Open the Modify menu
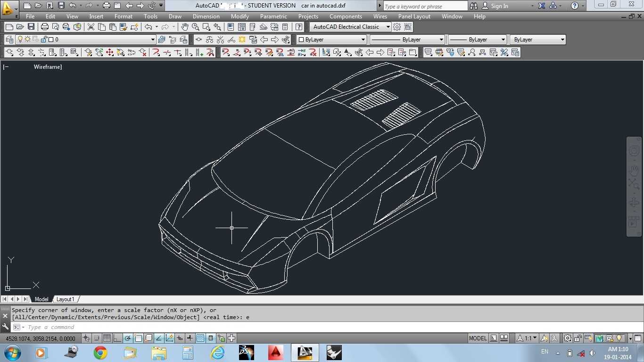This screenshot has width=644, height=362. click(240, 16)
